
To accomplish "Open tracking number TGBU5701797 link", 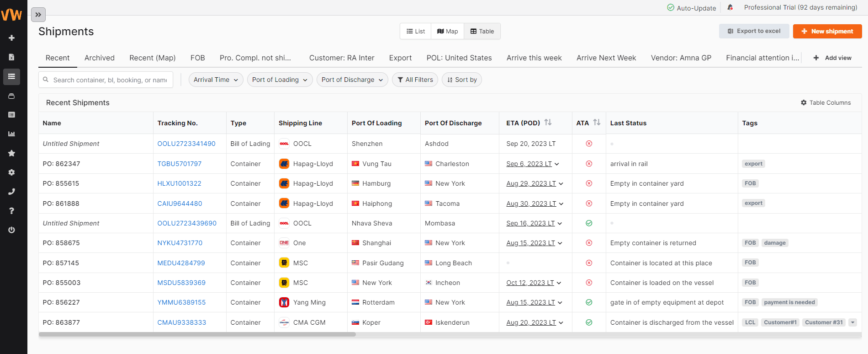I will [180, 164].
